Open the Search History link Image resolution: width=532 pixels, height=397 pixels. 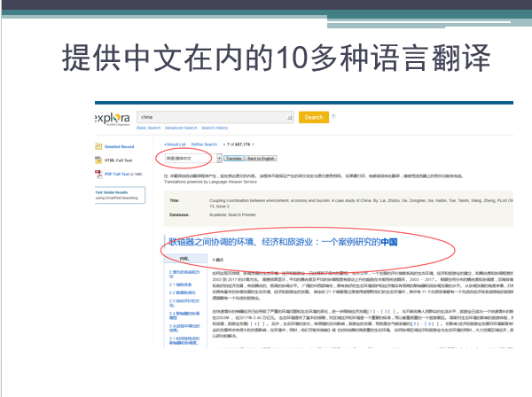pyautogui.click(x=215, y=128)
